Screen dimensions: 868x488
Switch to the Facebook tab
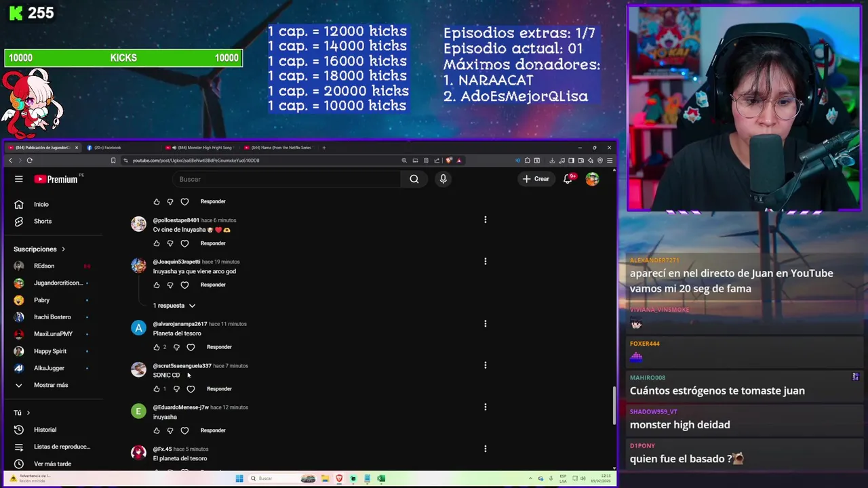point(107,148)
